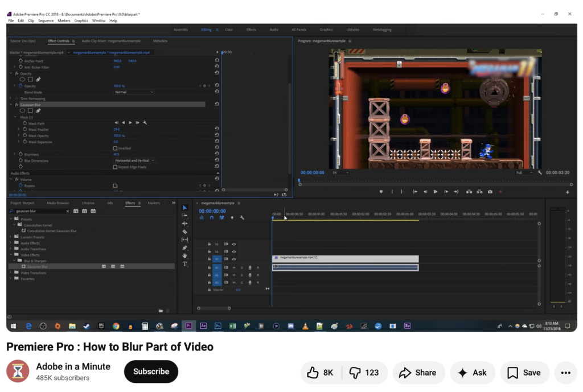
Task: Click the YouTube Subscribe button
Action: (x=151, y=372)
